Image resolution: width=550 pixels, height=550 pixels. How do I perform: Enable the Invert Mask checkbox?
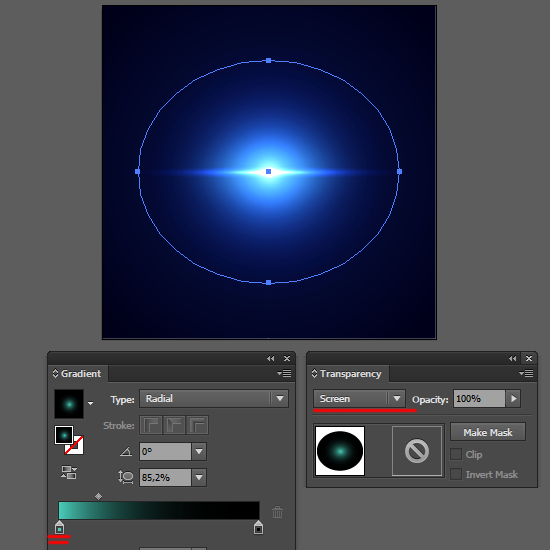pos(456,474)
